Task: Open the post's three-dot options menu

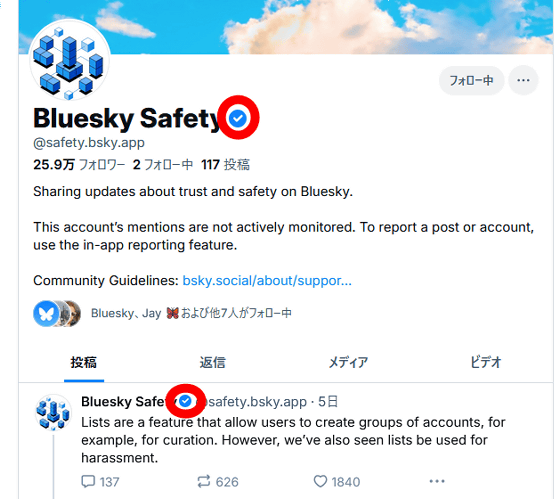Action: pos(437,481)
